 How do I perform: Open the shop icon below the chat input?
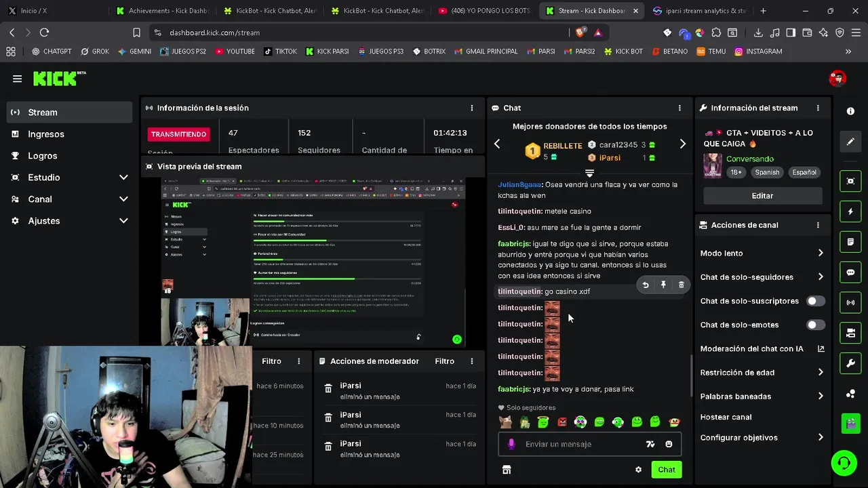(506, 470)
